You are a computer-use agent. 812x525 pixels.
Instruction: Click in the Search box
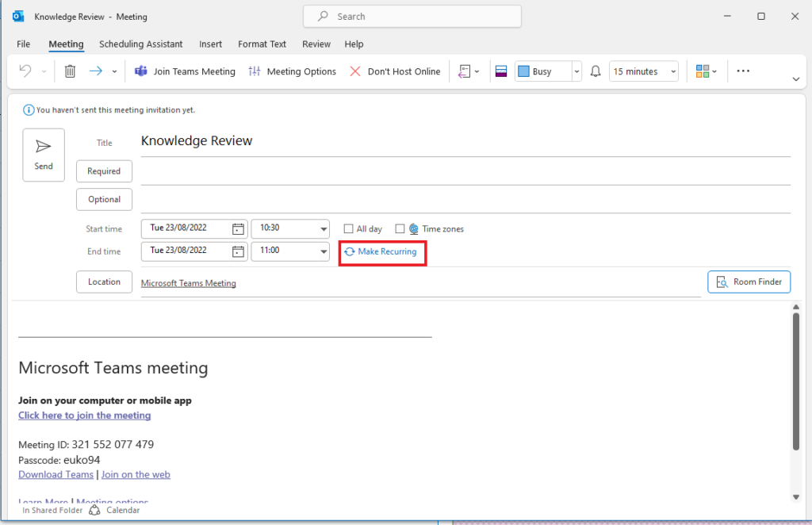(412, 17)
